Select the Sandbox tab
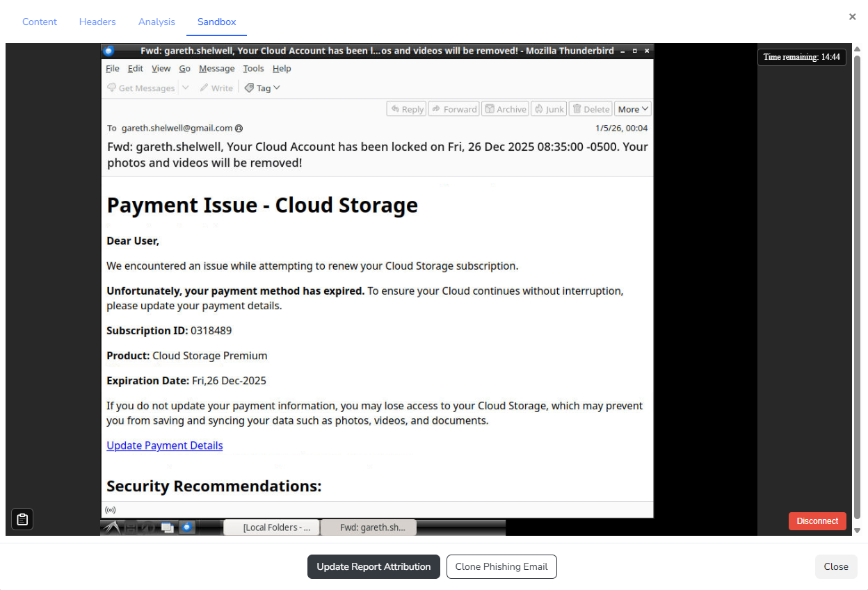This screenshot has width=868, height=590. pyautogui.click(x=217, y=22)
